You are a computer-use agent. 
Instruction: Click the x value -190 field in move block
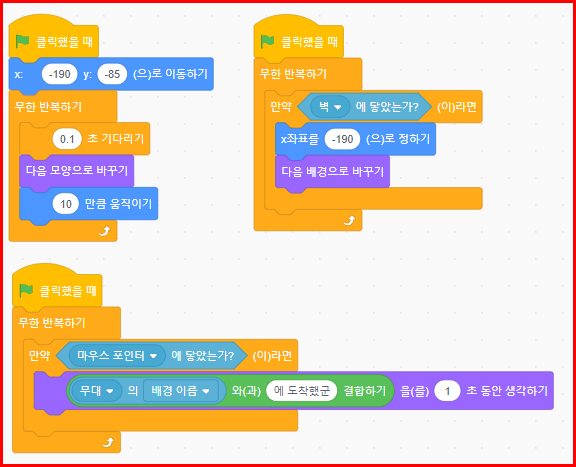[x=60, y=74]
